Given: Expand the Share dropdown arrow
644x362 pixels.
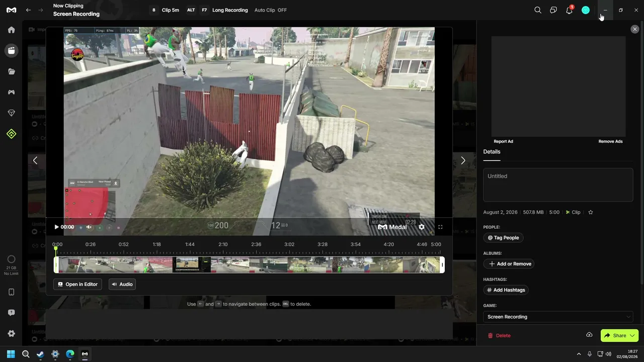Looking at the screenshot, I should [x=632, y=335].
